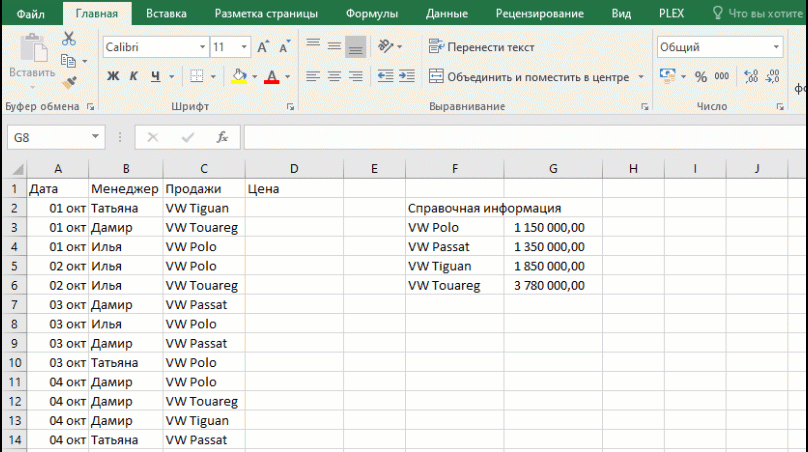Click cell with 3 780 000,00
808x452 pixels.
pyautogui.click(x=553, y=286)
